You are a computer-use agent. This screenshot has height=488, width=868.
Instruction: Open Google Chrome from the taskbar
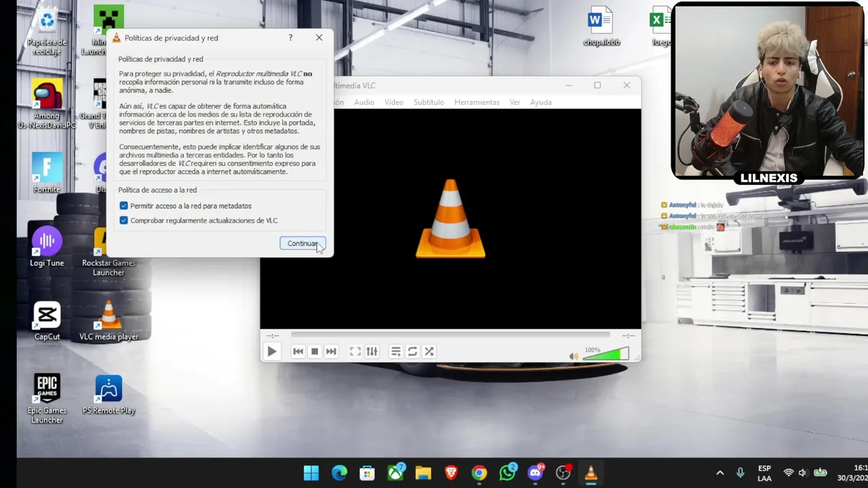pos(479,472)
